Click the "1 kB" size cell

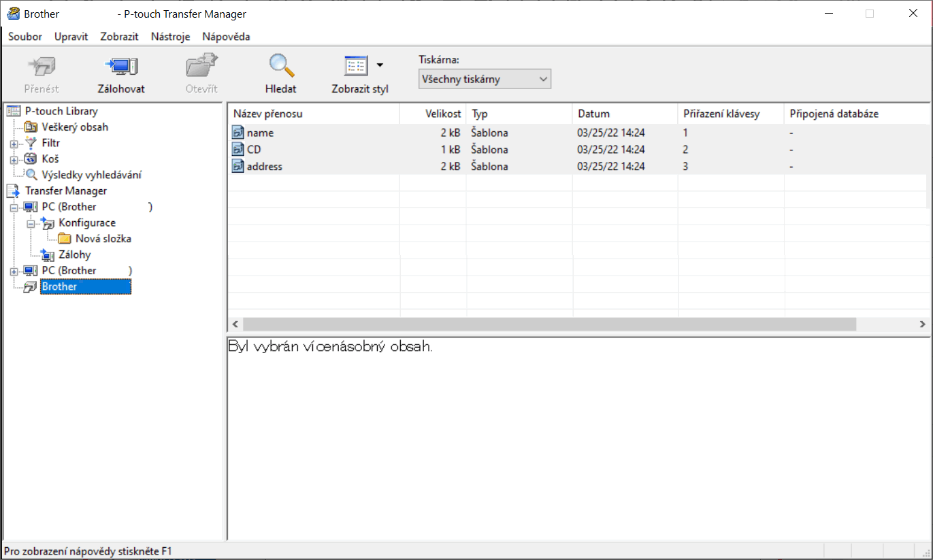[x=451, y=149]
